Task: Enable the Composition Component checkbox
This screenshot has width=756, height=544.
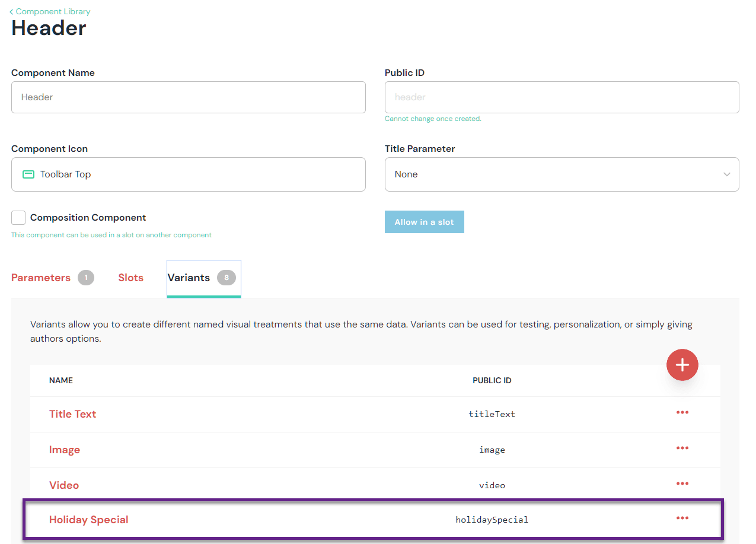Action: 18,218
